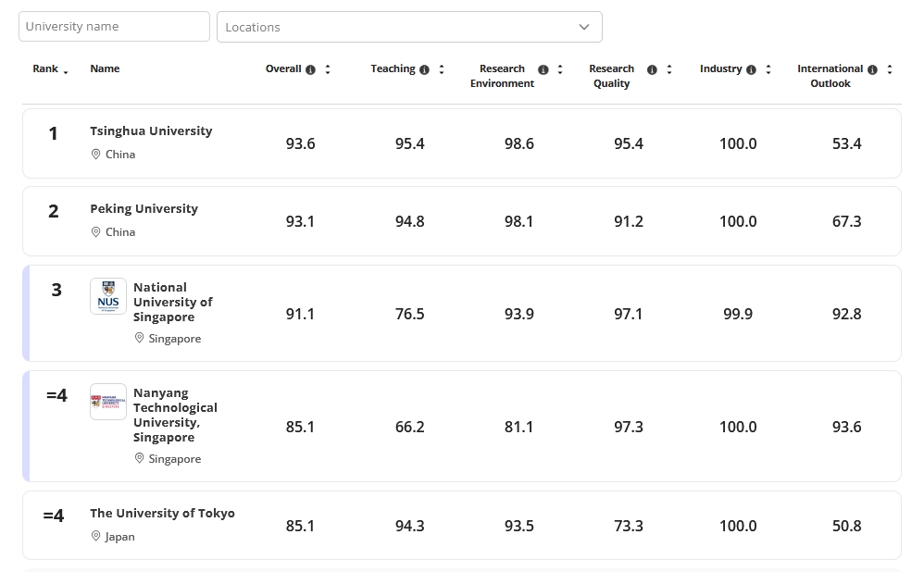Sort by Rank column arrow

coord(66,71)
